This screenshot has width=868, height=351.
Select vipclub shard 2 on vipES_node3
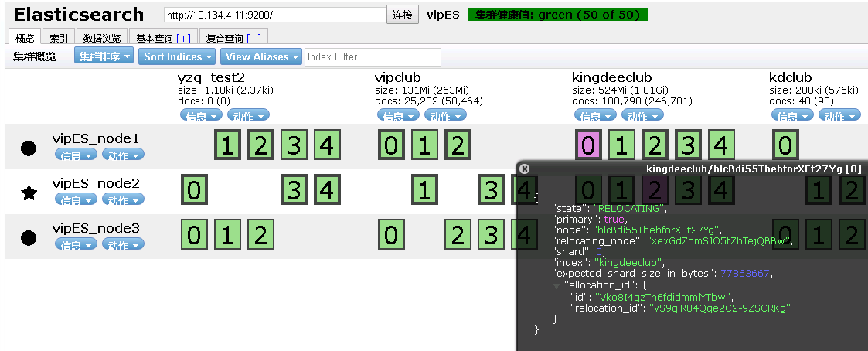(x=458, y=235)
